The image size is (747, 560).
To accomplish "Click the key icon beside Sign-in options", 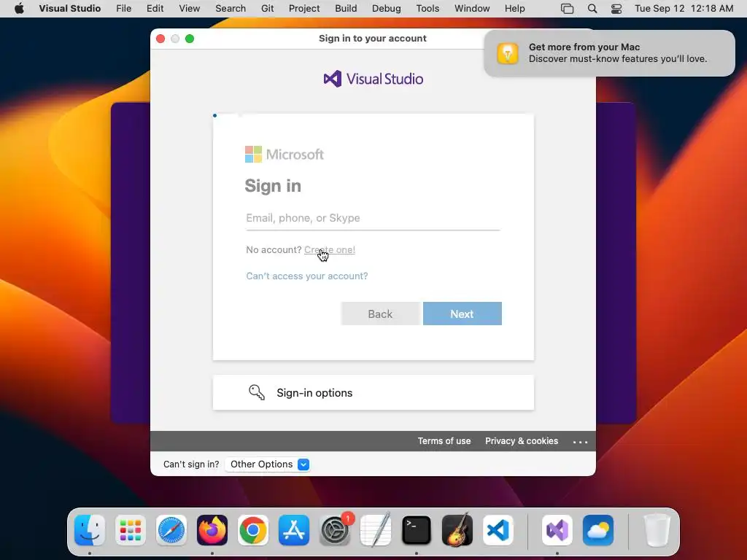I will point(257,392).
